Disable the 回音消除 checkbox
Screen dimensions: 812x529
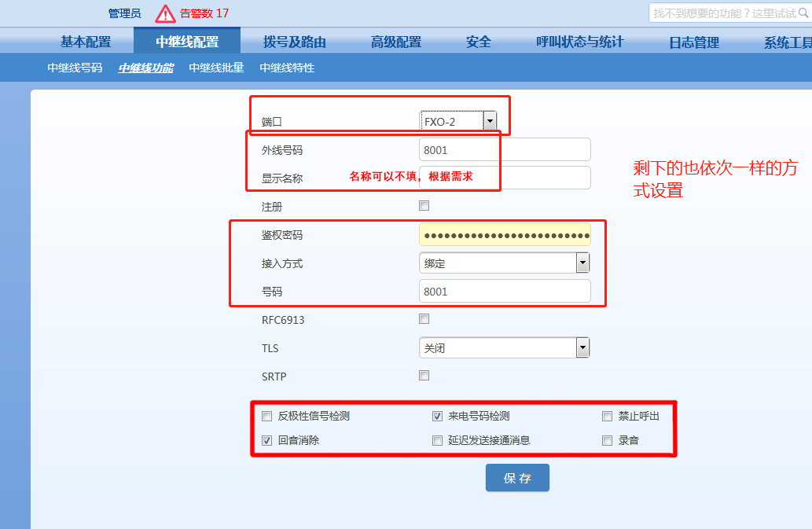pyautogui.click(x=267, y=440)
